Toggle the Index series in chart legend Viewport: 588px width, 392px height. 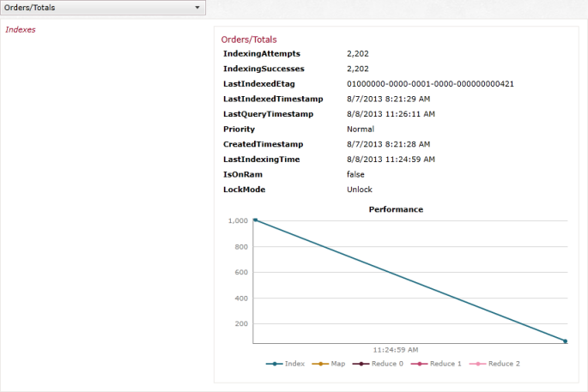point(285,364)
